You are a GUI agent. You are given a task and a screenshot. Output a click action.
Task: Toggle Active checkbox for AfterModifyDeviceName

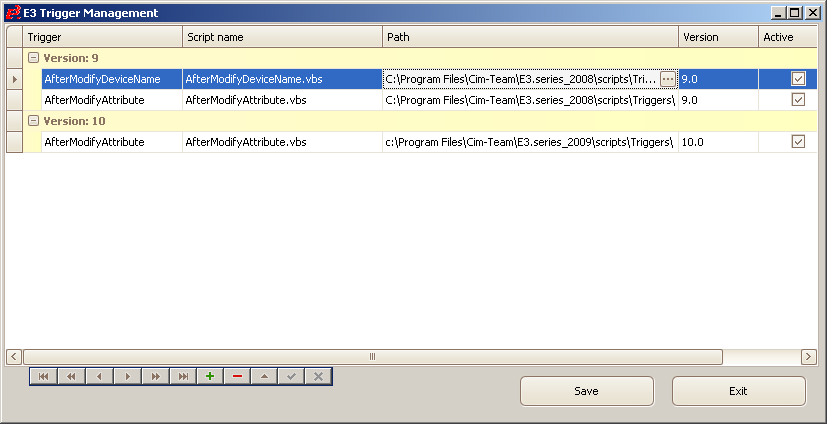[x=798, y=78]
